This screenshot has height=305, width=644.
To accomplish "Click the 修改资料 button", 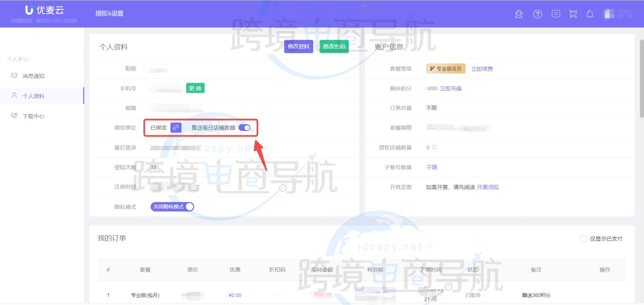I will click(x=299, y=46).
